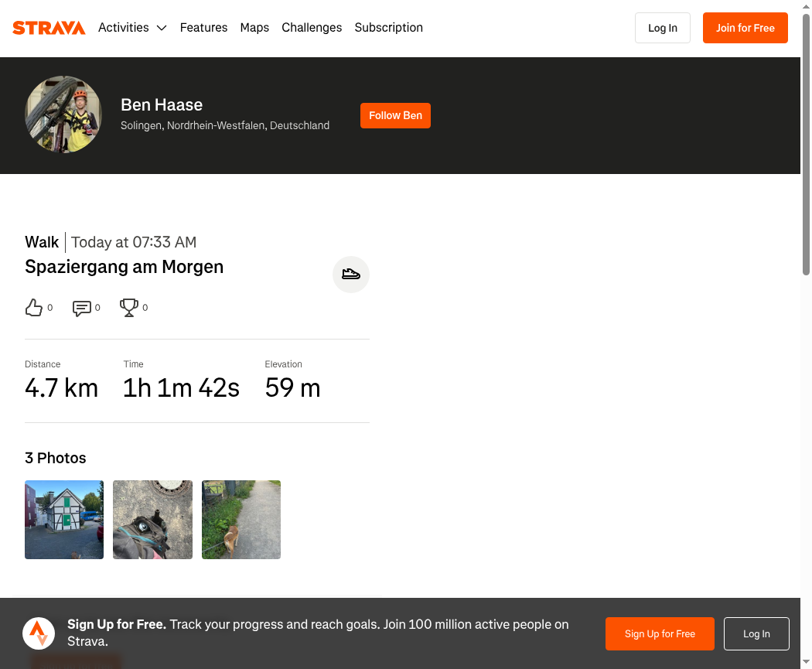The image size is (812, 669).
Task: Open comments via speech bubble icon
Action: 82,308
